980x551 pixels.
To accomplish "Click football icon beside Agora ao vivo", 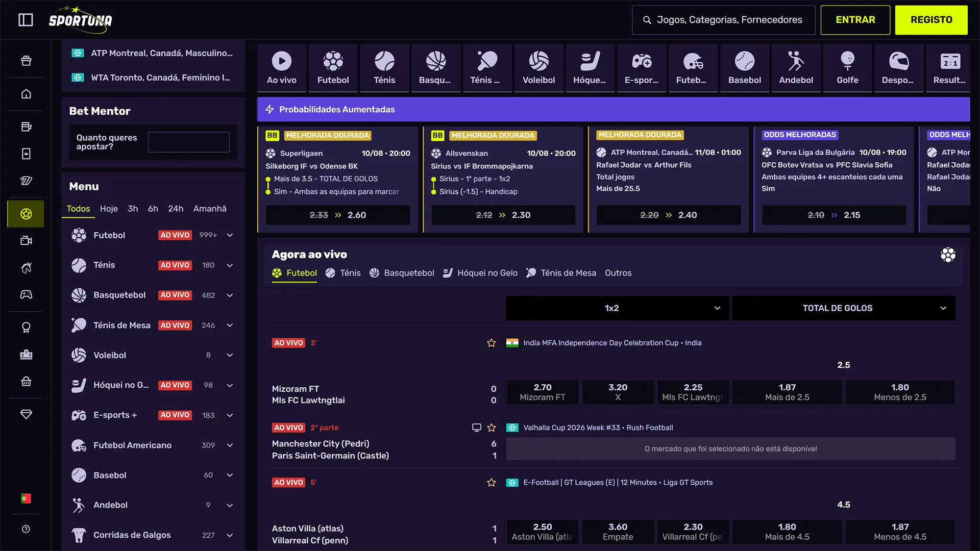I will pyautogui.click(x=948, y=255).
